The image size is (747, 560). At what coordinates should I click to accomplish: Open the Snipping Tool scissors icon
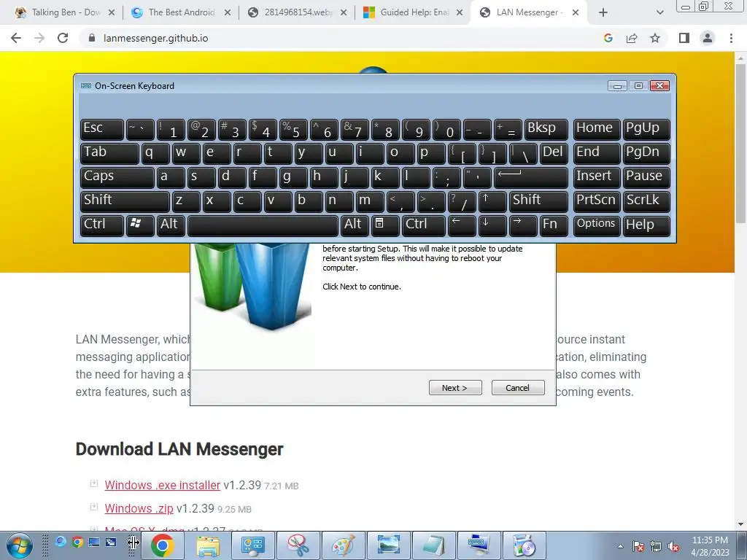298,545
